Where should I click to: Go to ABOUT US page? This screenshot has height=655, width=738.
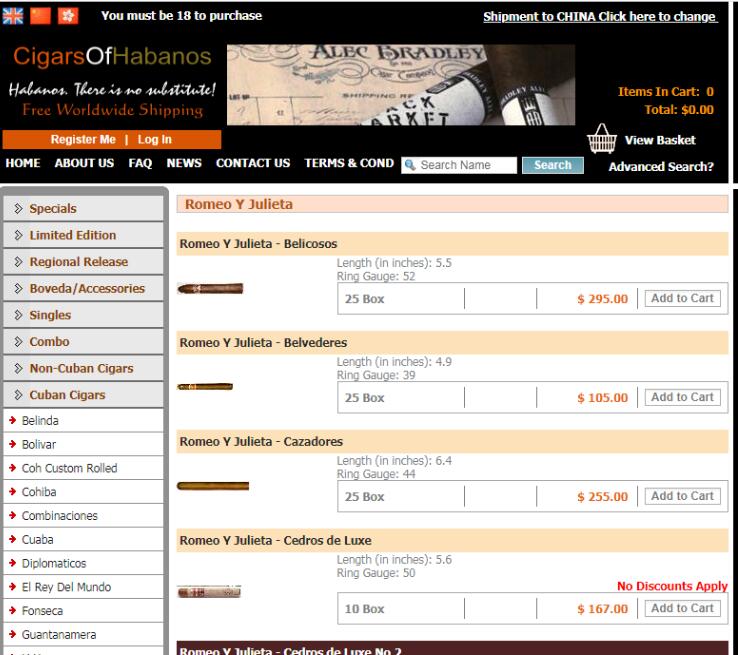pyautogui.click(x=84, y=163)
